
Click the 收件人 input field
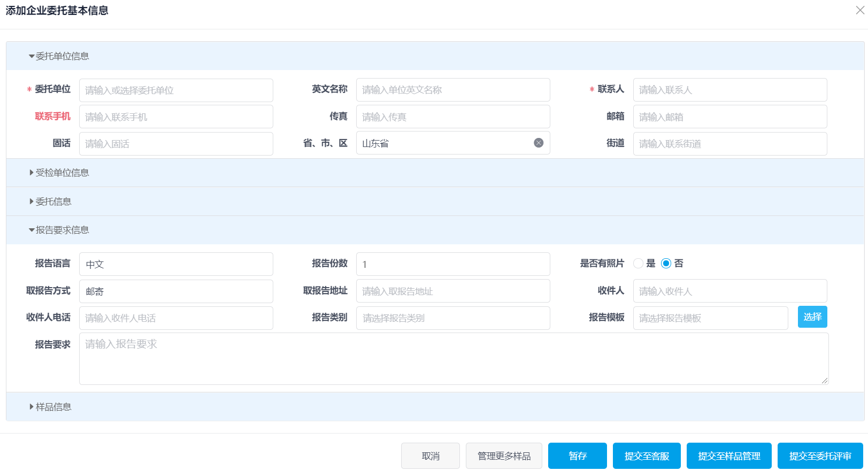pos(730,291)
